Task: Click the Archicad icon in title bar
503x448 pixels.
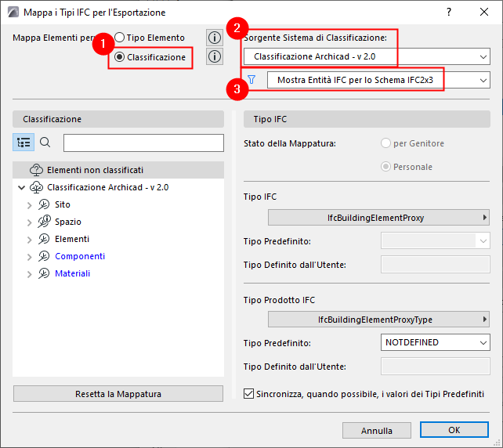Action: 13,13
